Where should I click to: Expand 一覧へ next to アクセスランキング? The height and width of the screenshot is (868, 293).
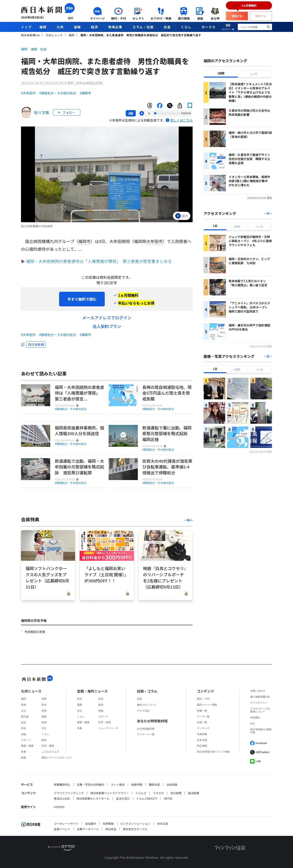pyautogui.click(x=268, y=214)
